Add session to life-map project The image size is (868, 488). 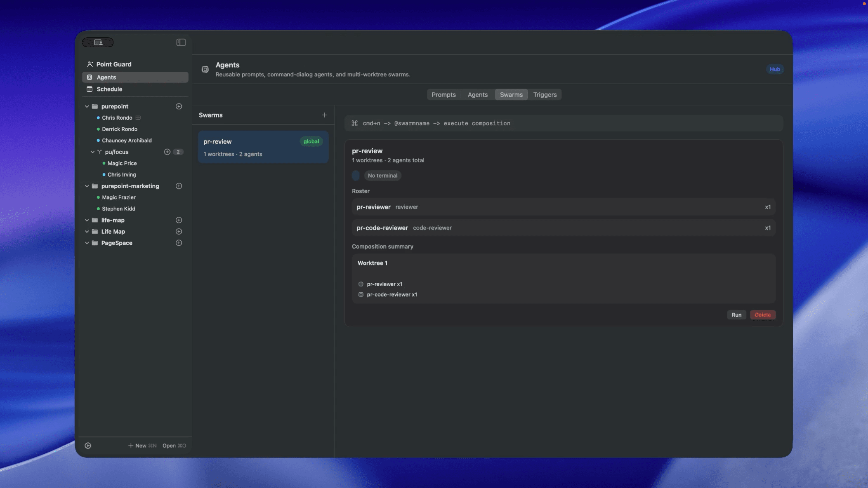[x=179, y=220]
